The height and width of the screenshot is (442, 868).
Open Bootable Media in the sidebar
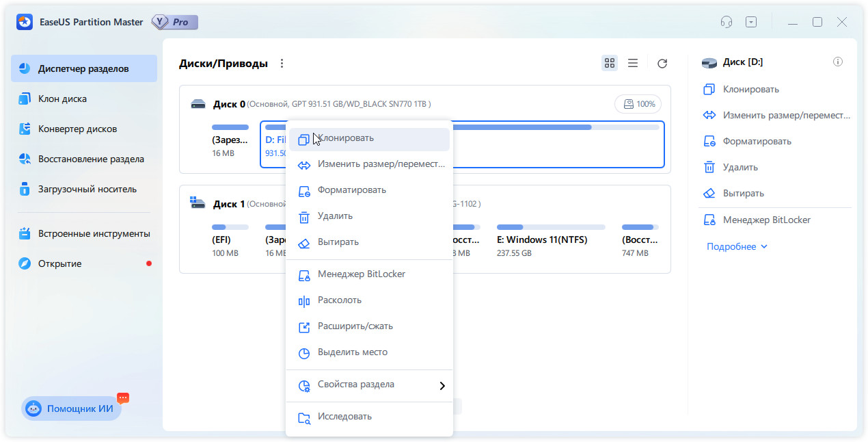pyautogui.click(x=87, y=189)
